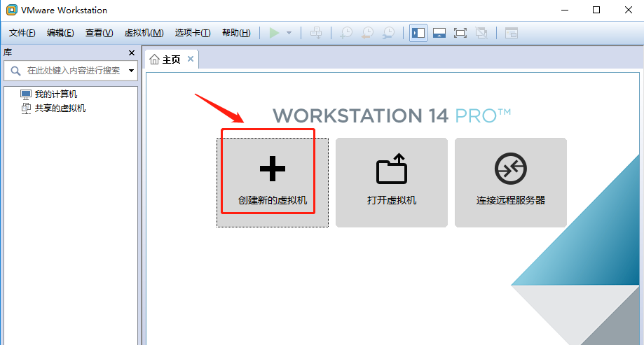Click the library search text field

pyautogui.click(x=71, y=71)
